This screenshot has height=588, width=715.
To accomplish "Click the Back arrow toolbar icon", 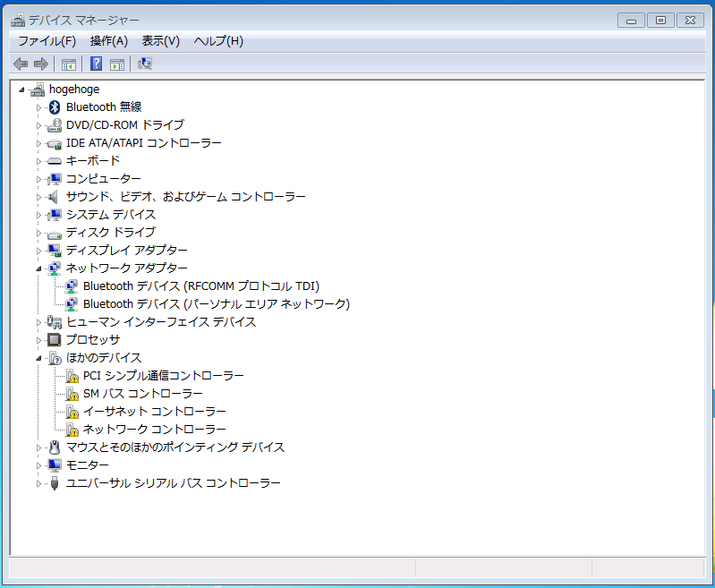I will pyautogui.click(x=21, y=64).
